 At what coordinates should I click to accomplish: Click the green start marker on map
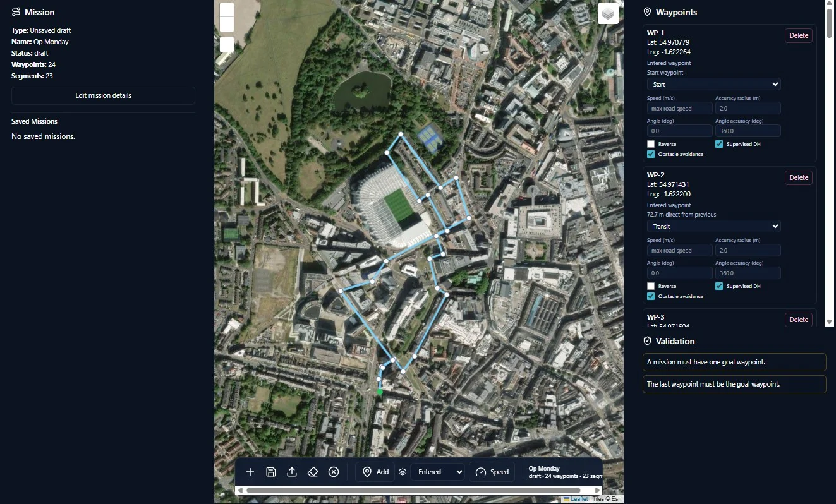(380, 392)
